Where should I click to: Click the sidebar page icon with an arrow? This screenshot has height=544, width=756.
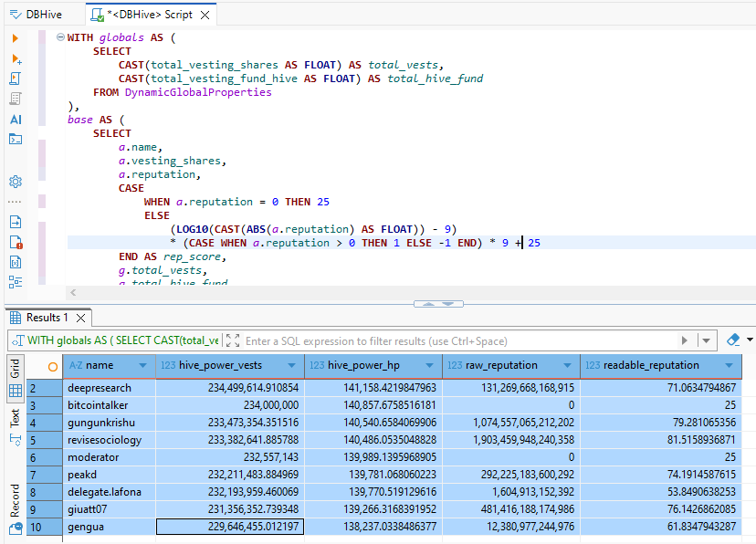pos(16,222)
